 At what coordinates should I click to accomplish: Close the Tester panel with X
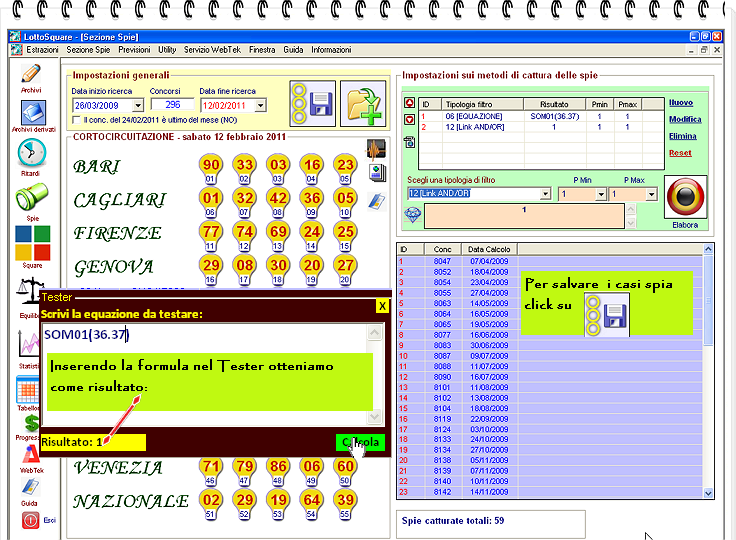(383, 306)
